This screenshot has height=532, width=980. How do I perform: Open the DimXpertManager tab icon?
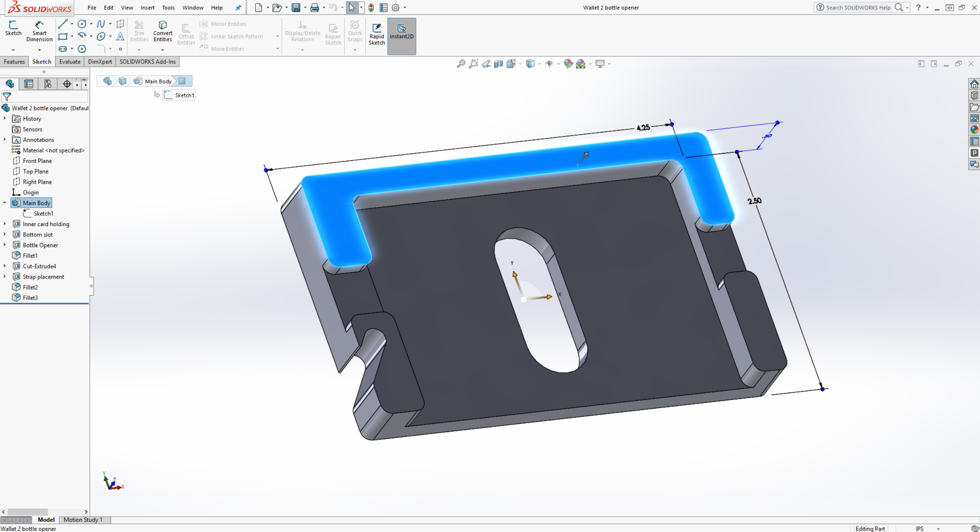point(67,84)
